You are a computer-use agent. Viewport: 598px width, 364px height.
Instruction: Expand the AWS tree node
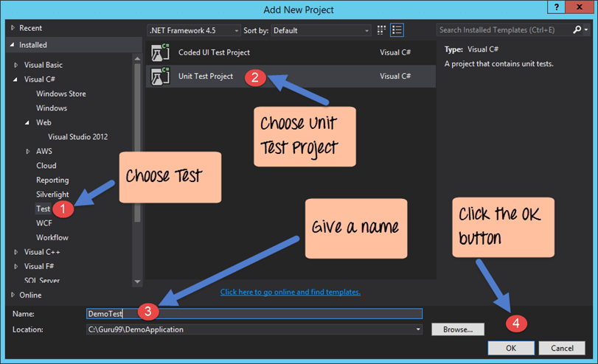(28, 151)
